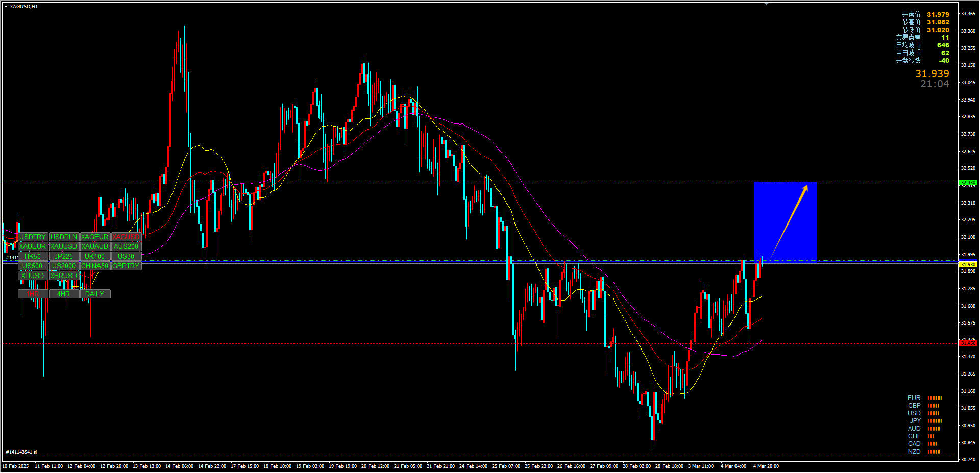Click the 33.465 price scale label
The width and height of the screenshot is (980, 473).
pos(968,14)
